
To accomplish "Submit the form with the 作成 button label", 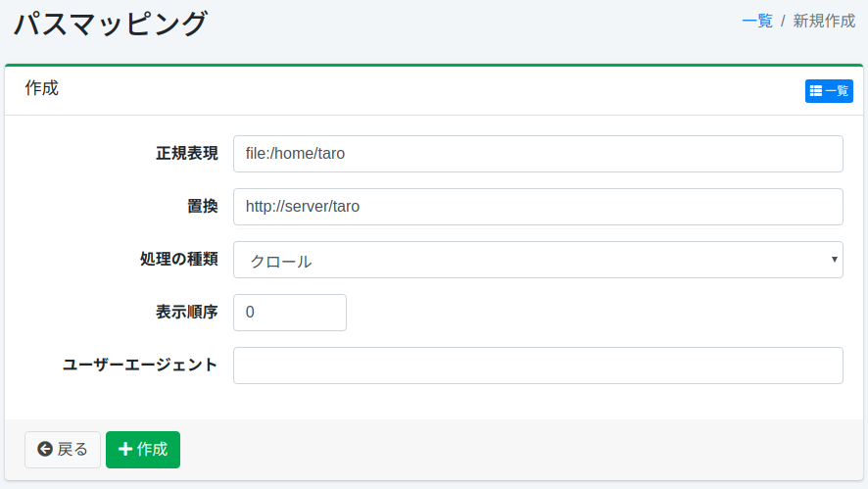I will pos(153,449).
